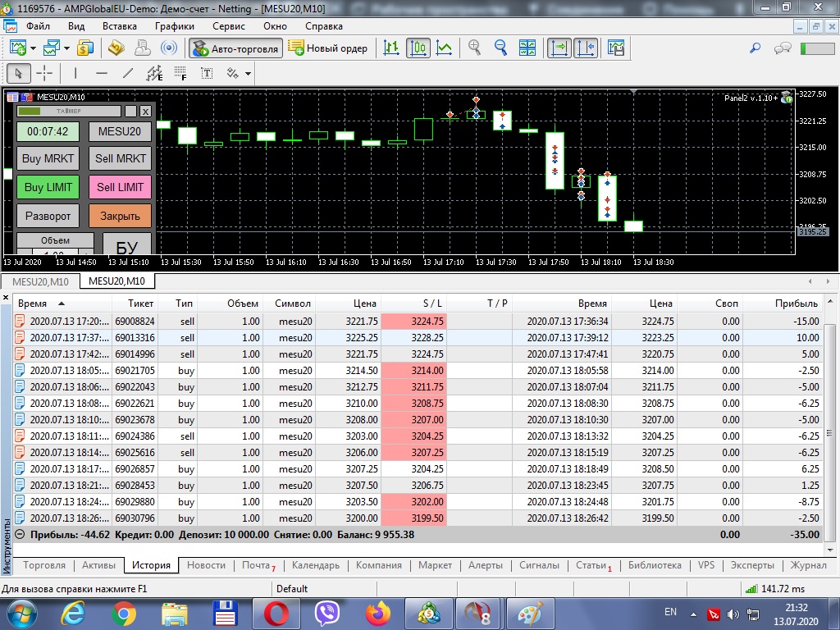The height and width of the screenshot is (630, 840).
Task: Zoom out of the chart
Action: click(500, 48)
